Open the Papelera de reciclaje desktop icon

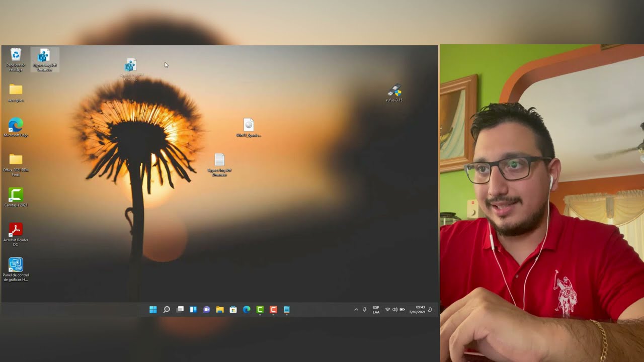coord(16,59)
